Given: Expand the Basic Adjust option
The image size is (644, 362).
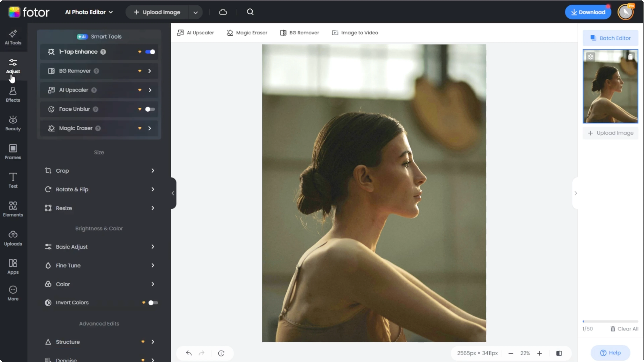Looking at the screenshot, I should coord(99,247).
